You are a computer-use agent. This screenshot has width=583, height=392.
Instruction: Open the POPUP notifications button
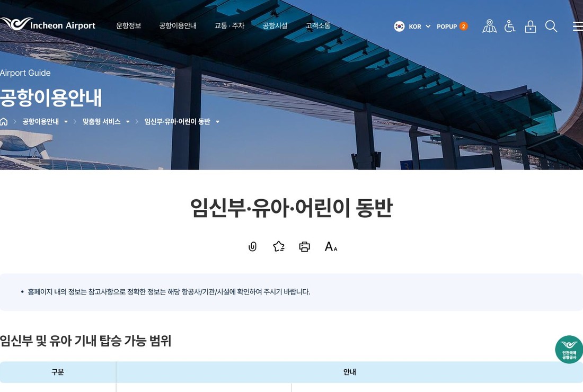coord(452,26)
